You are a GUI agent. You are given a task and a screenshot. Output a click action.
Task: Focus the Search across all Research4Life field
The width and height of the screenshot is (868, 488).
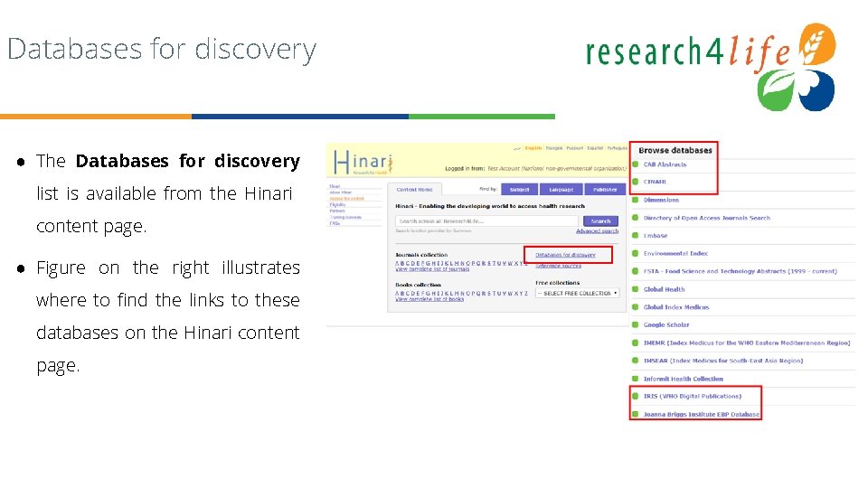coord(486,221)
